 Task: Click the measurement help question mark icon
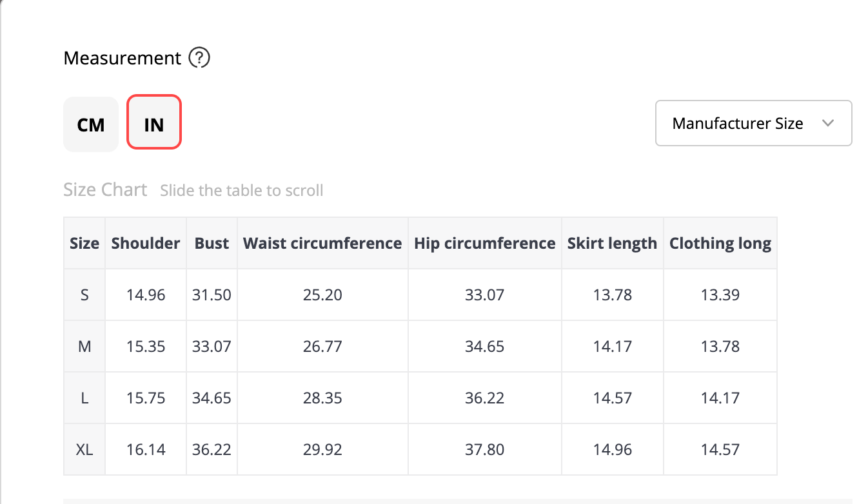(x=199, y=59)
